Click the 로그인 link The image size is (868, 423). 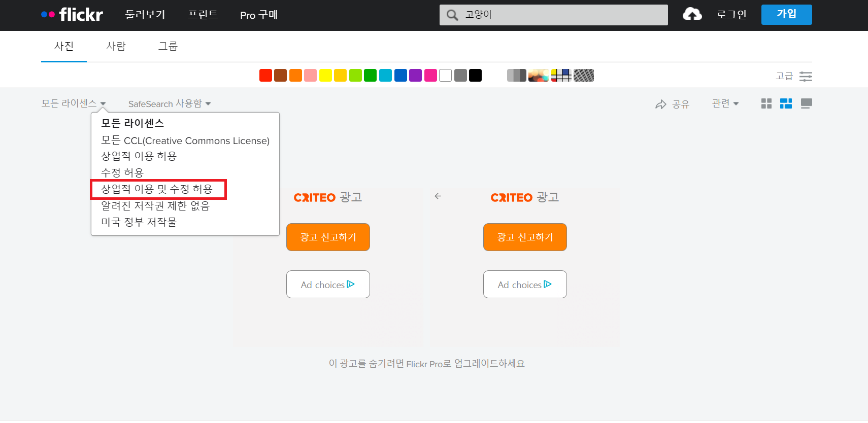(731, 15)
